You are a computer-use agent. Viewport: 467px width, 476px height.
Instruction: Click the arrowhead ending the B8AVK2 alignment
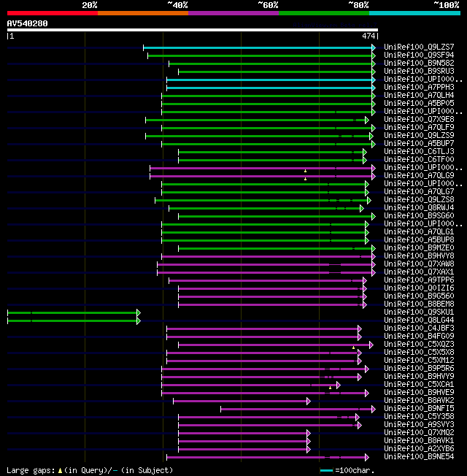309,402
